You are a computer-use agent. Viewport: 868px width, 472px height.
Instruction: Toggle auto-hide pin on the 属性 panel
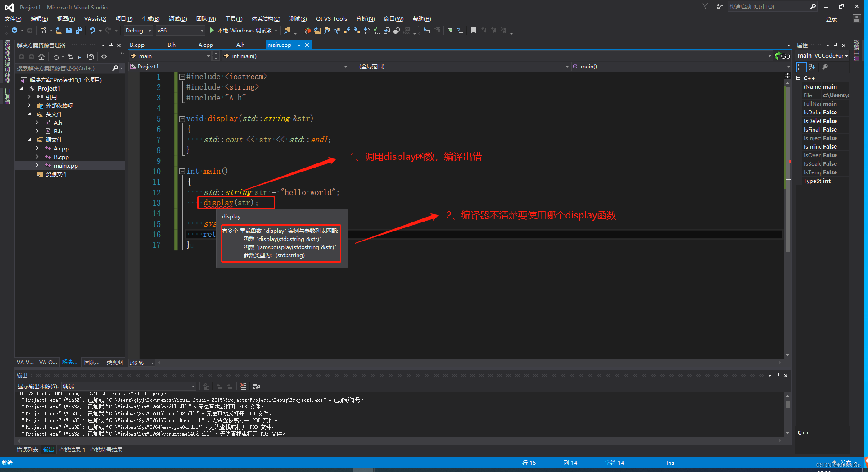[x=836, y=45]
